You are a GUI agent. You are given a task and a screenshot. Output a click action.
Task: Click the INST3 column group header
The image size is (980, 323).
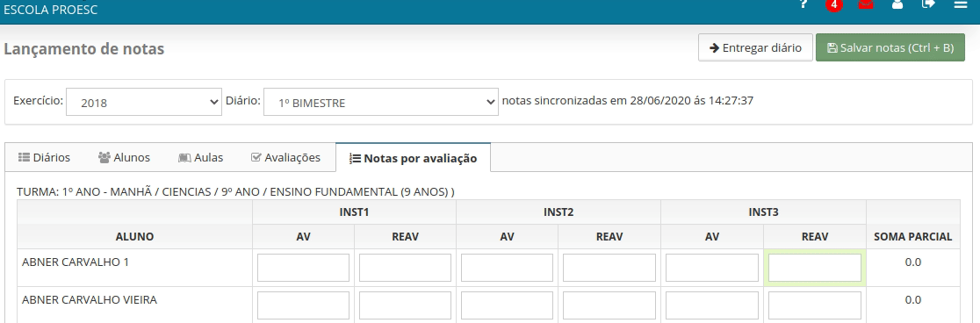(x=763, y=212)
